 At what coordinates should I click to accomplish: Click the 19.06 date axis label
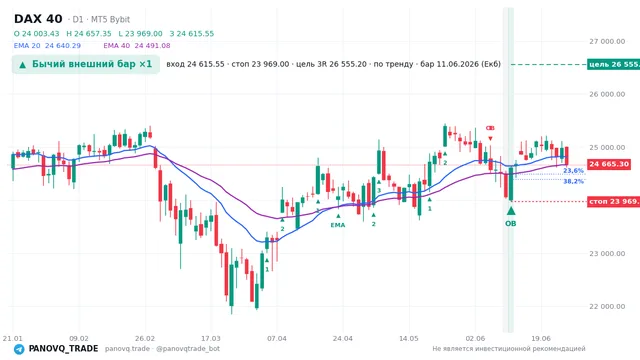tap(541, 338)
